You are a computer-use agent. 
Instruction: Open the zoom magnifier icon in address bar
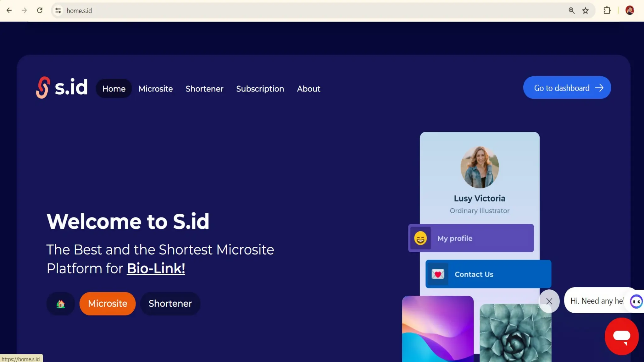(x=571, y=11)
